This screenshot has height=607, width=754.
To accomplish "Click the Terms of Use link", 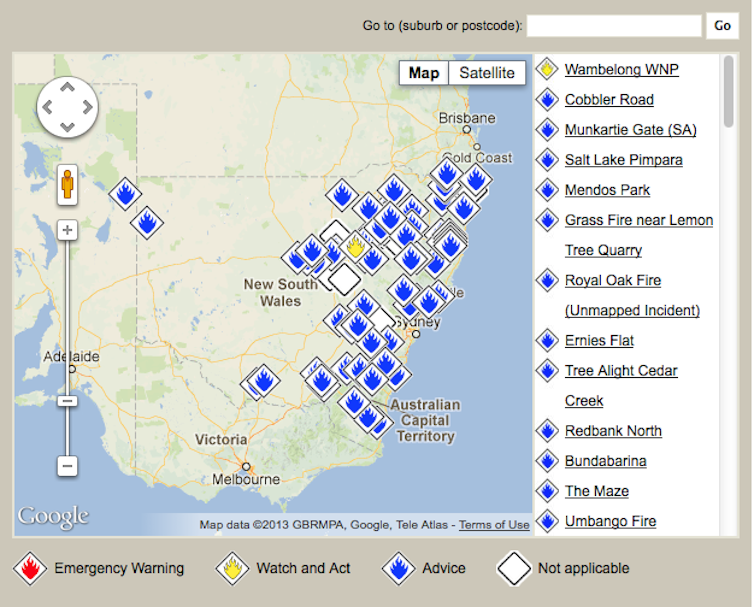I will click(x=494, y=525).
